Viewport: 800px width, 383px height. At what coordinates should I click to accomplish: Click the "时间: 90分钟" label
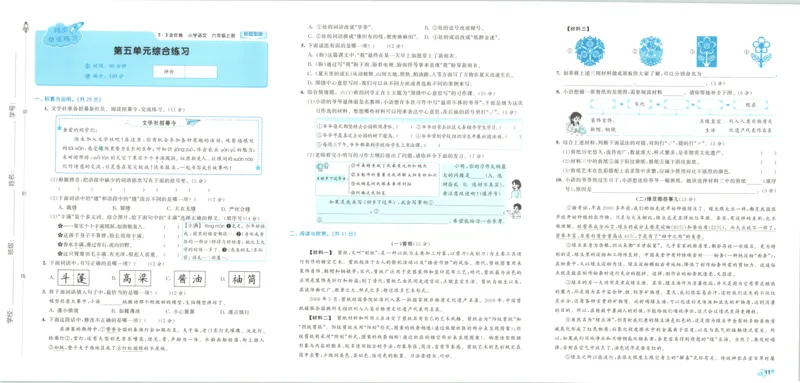(x=109, y=66)
